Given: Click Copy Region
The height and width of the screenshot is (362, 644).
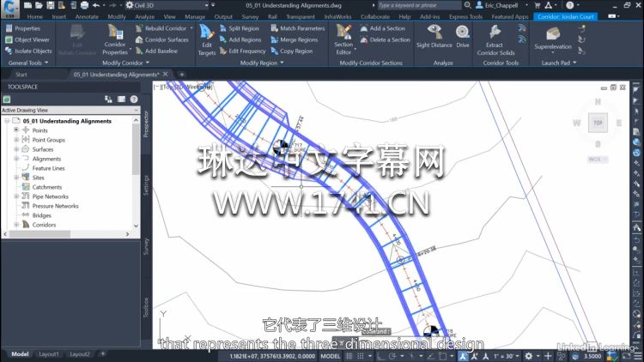Looking at the screenshot, I should (292, 51).
